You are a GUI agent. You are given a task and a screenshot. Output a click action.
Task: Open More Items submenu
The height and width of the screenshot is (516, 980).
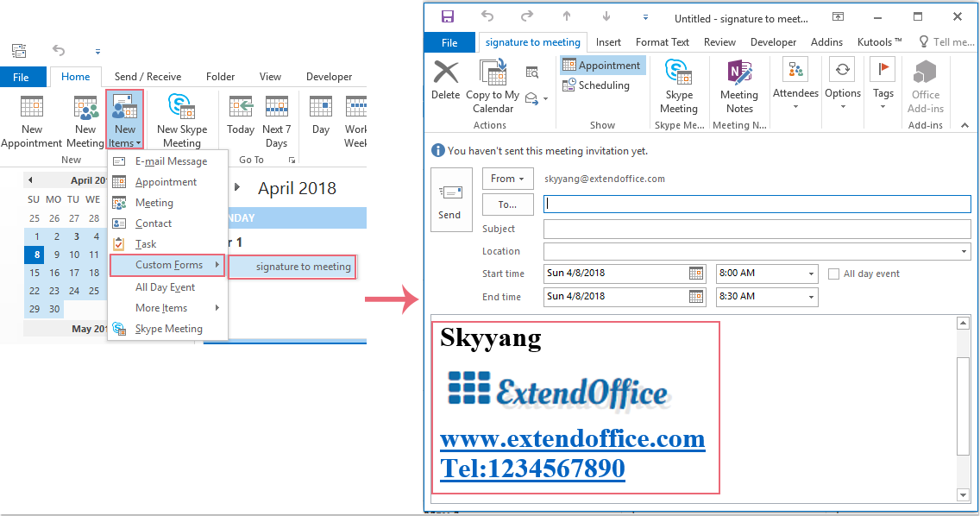(166, 308)
